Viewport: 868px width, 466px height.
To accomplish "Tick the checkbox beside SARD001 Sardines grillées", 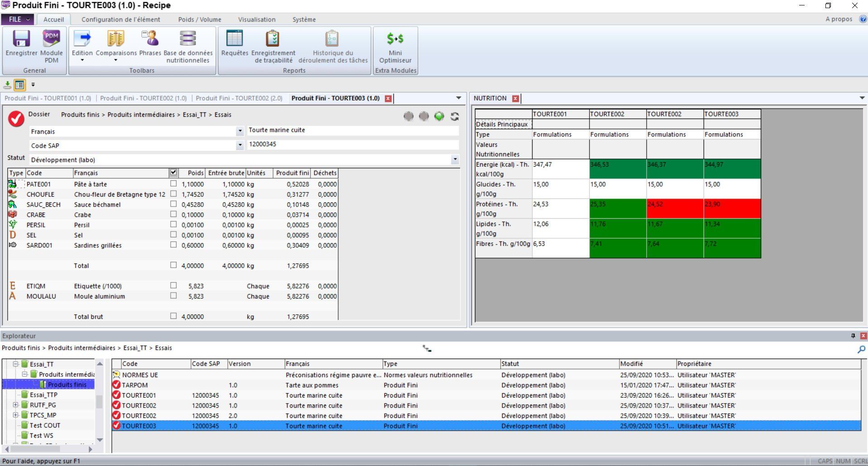I will tap(173, 245).
